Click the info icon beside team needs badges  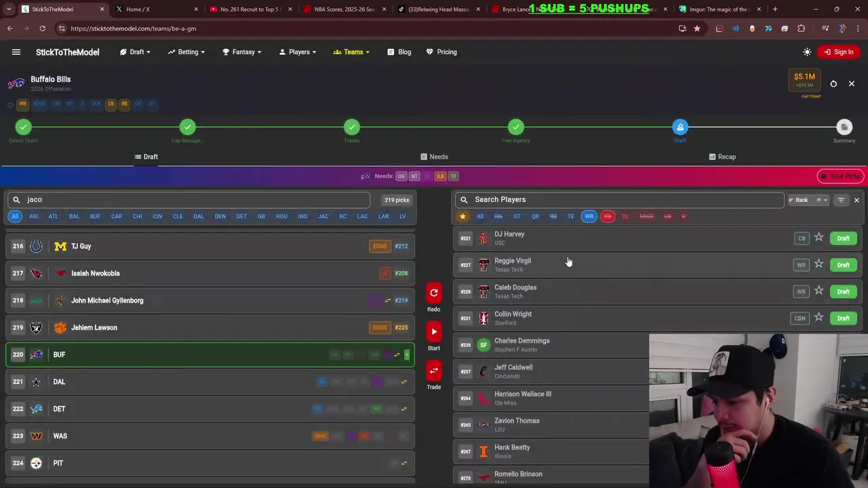(10, 104)
